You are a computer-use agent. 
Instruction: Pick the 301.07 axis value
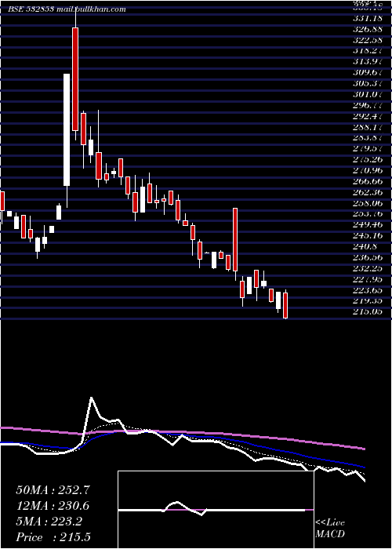pos(368,94)
